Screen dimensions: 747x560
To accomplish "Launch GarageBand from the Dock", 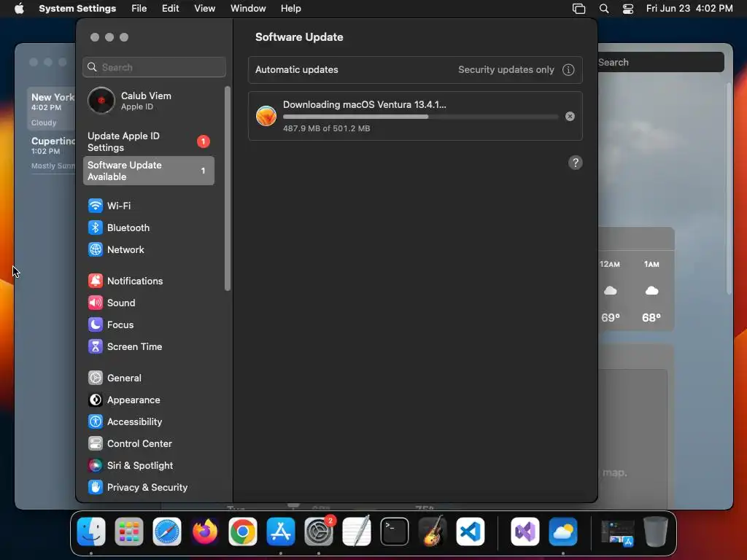I will click(x=433, y=532).
